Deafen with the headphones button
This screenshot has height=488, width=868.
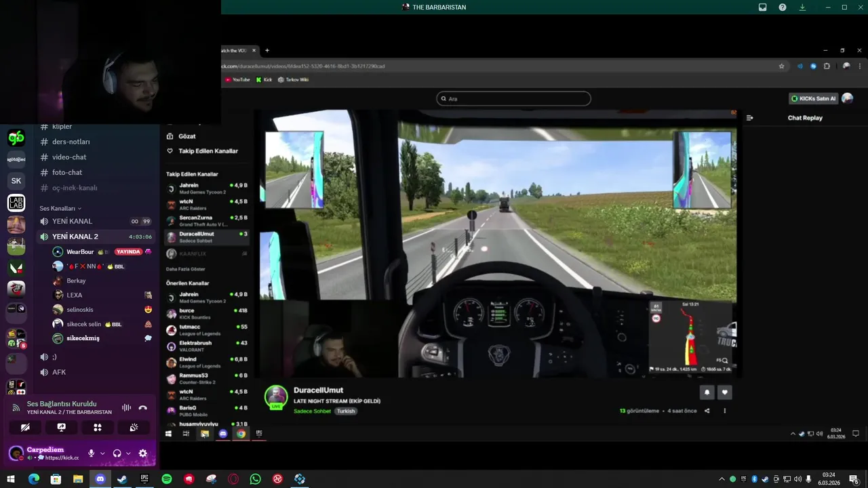pos(117,453)
